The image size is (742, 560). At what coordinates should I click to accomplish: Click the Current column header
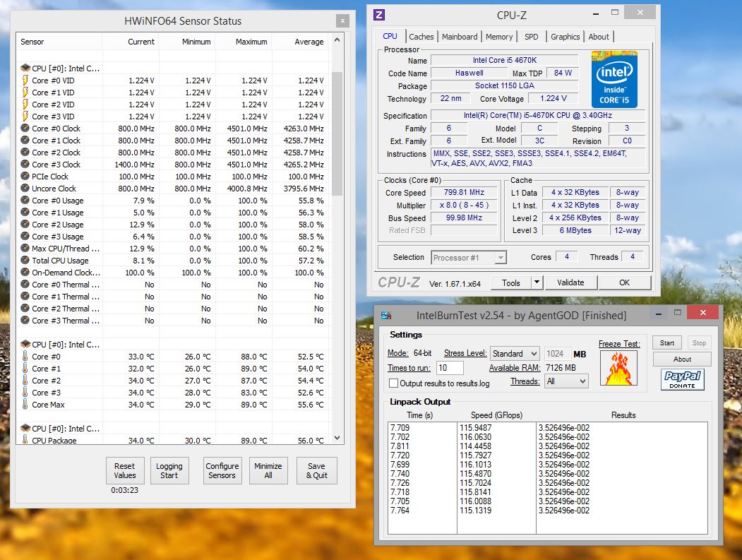[131, 42]
